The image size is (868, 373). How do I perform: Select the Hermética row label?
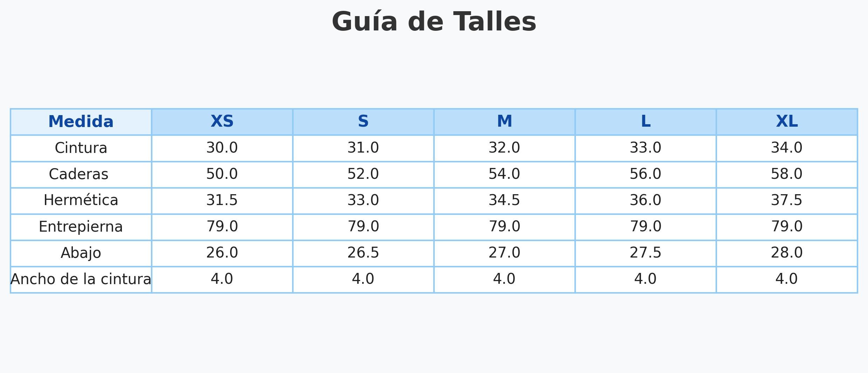click(81, 200)
